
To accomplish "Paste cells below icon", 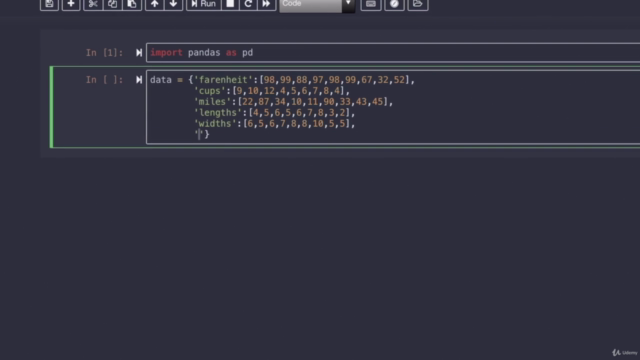I will 132,4.
